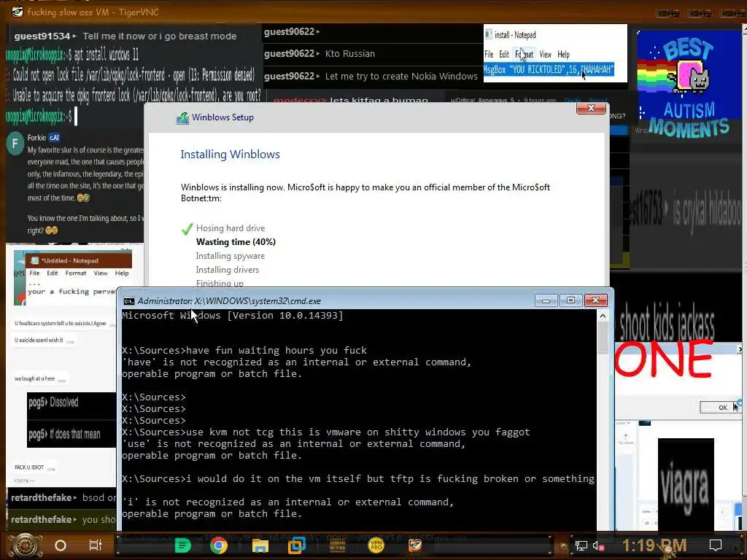
Task: Open View menu in Untitled Notepad
Action: (101, 273)
